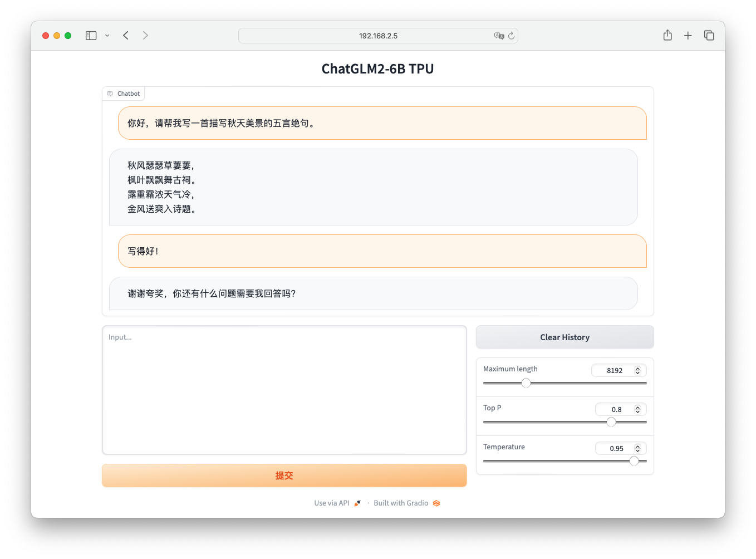The width and height of the screenshot is (756, 559).
Task: Click inside the Input text box
Action: (x=284, y=390)
